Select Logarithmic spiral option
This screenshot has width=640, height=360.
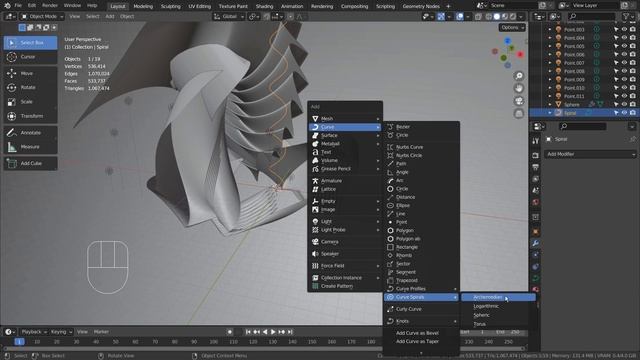click(498, 306)
